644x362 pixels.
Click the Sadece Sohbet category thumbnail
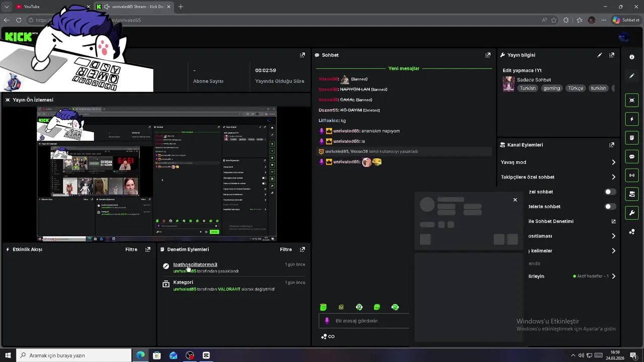pyautogui.click(x=509, y=83)
